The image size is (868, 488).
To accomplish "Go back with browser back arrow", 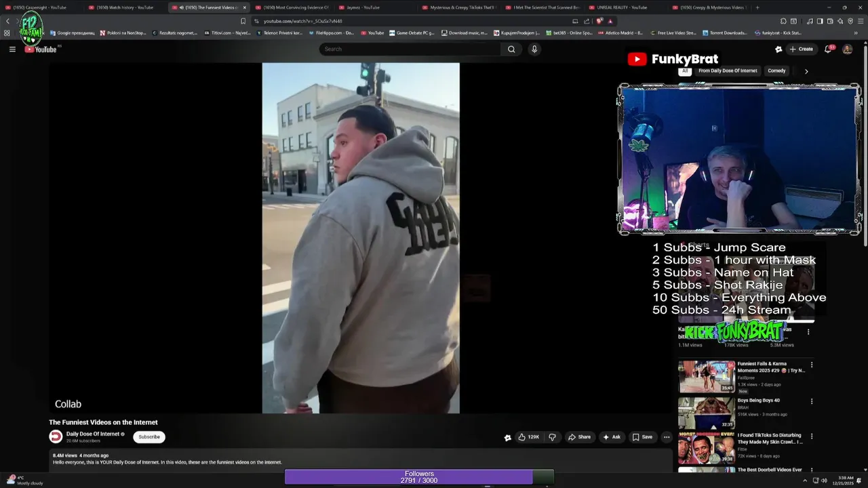I will coord(7,21).
